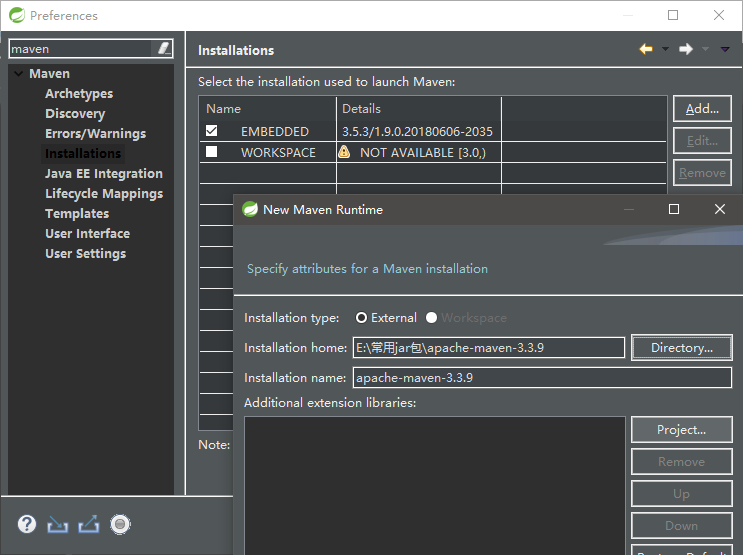Select the WORKSPACE row name
This screenshot has height=555, width=743.
pos(278,152)
